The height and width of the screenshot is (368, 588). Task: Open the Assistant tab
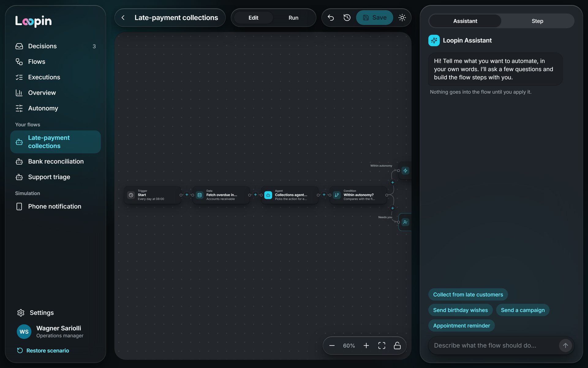coord(465,21)
